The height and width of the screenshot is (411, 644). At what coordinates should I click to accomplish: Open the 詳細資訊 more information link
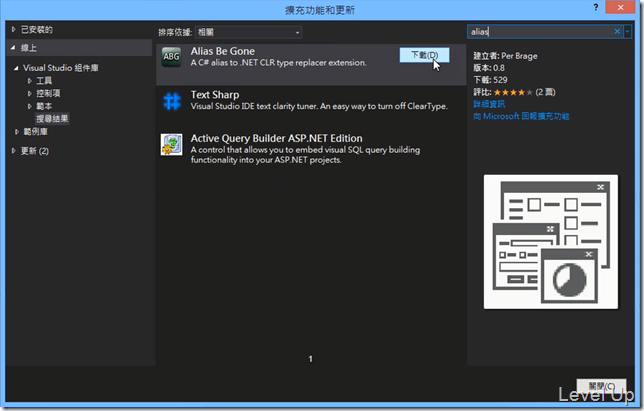click(489, 104)
